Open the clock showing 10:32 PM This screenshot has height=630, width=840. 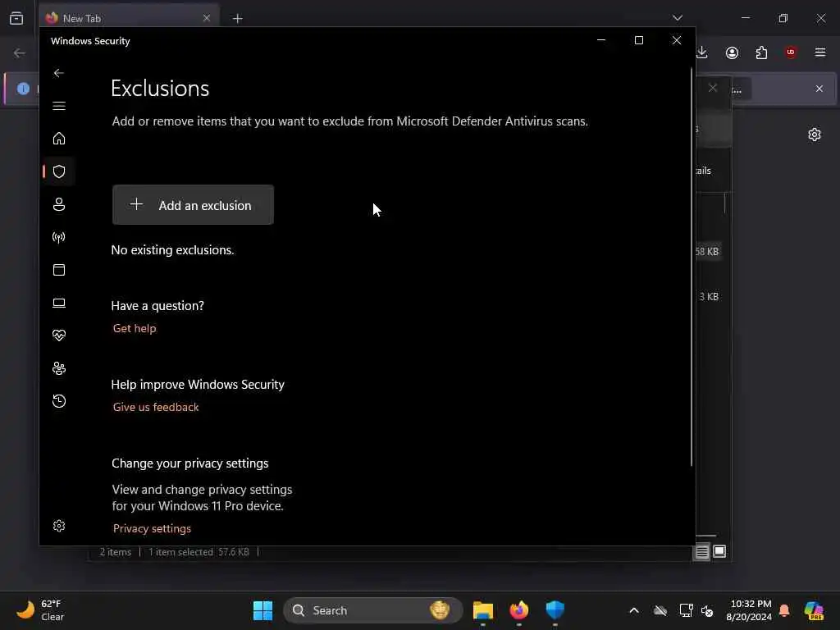click(749, 610)
